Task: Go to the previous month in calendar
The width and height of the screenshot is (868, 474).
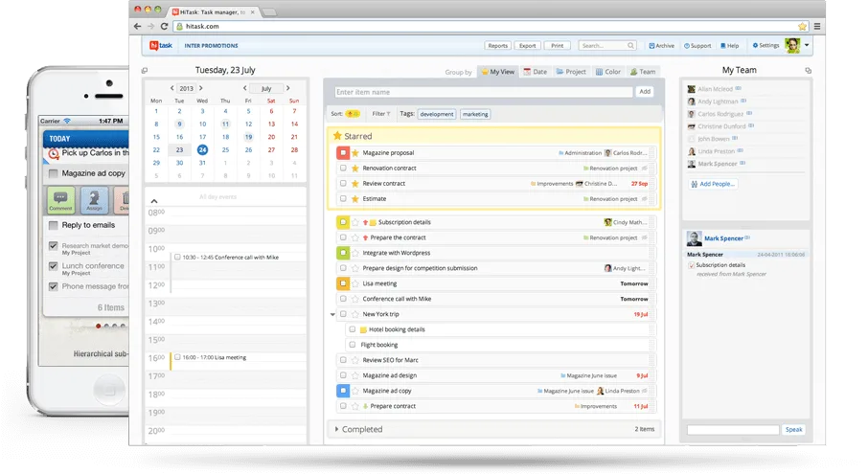Action: coord(244,88)
